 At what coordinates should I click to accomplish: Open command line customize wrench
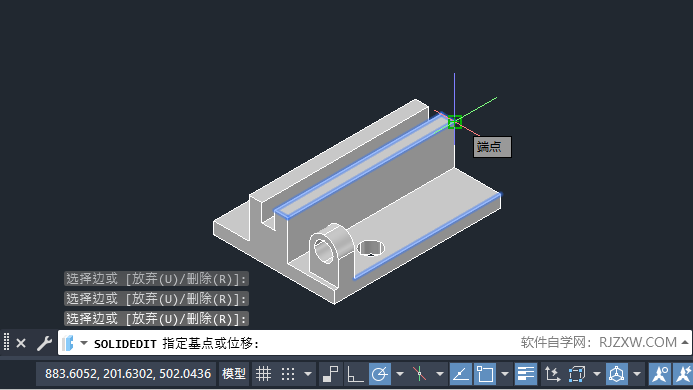[44, 343]
